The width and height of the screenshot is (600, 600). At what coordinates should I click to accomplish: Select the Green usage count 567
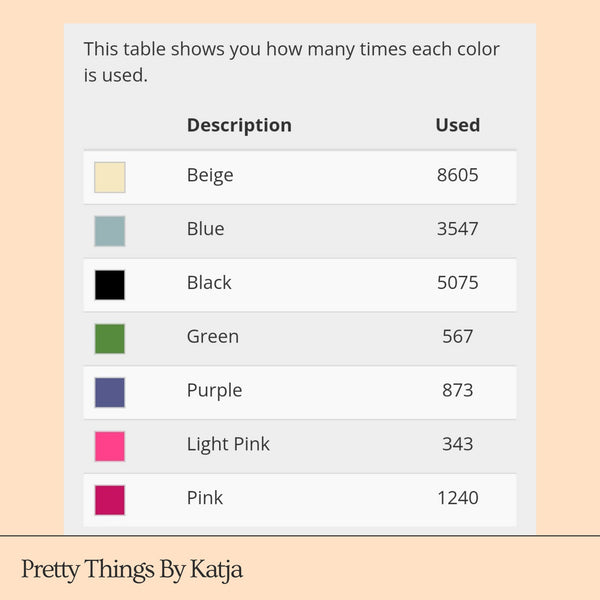(x=457, y=337)
